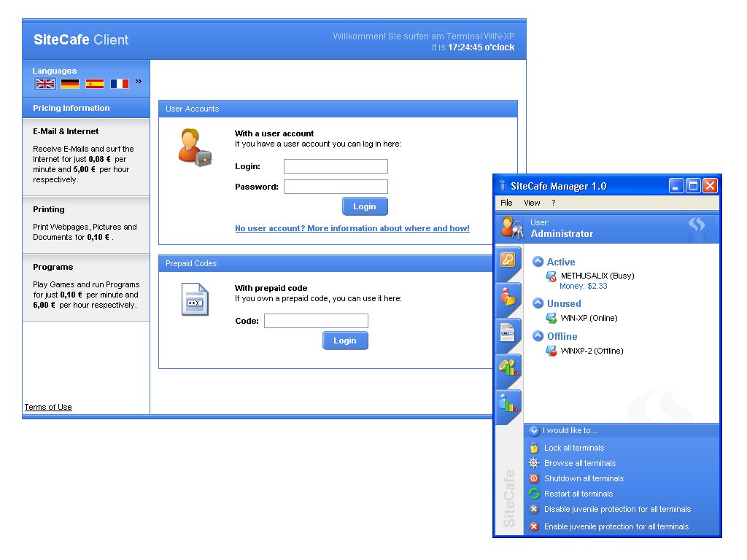747x560 pixels.
Task: Click the 'E-Mail & Internet' pricing heading
Action: [66, 131]
